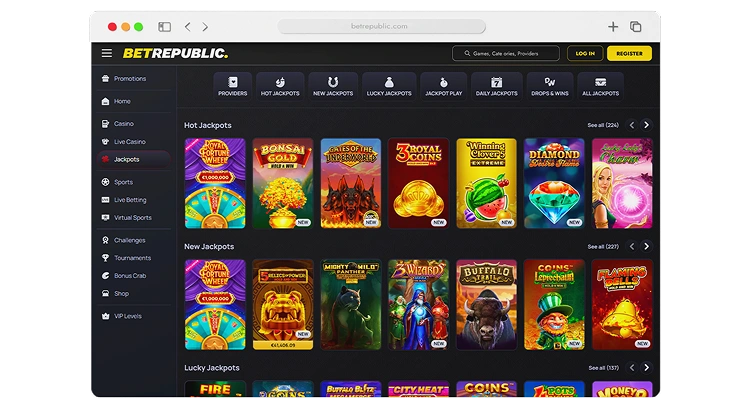Open the hamburger menu icon
The image size is (748, 416).
click(x=107, y=53)
